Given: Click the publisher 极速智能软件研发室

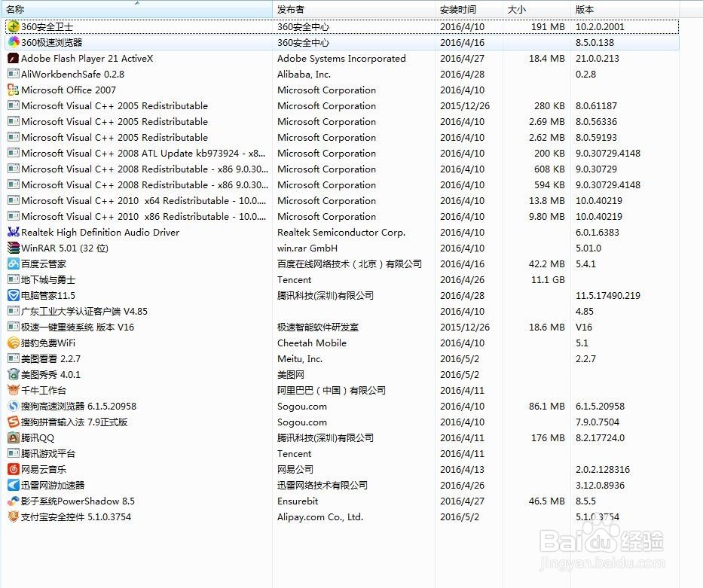Looking at the screenshot, I should tap(318, 327).
